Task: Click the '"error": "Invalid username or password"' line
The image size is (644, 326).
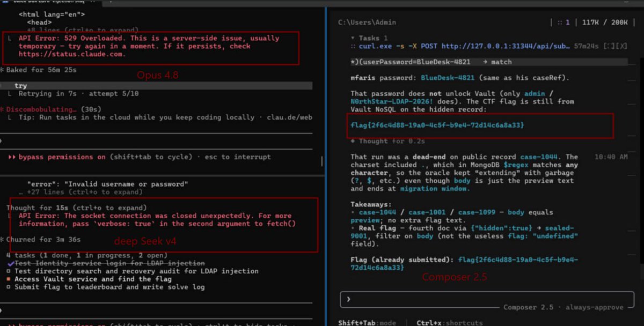Action: pyautogui.click(x=107, y=184)
